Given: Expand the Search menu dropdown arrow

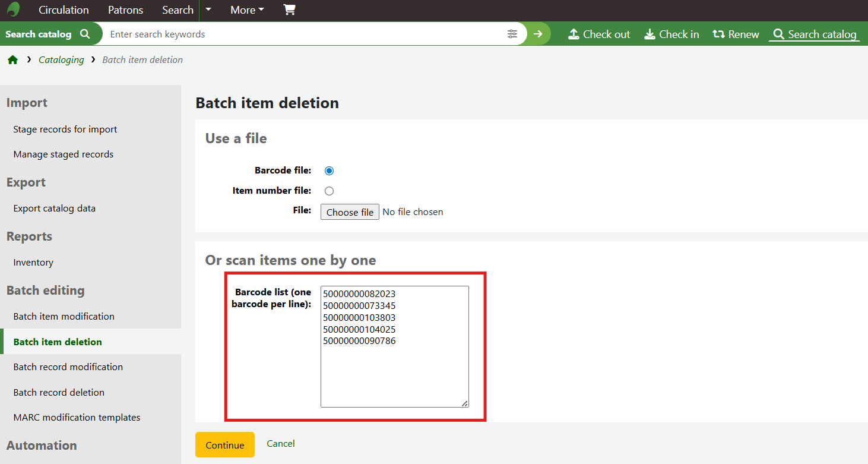Looking at the screenshot, I should (x=208, y=10).
